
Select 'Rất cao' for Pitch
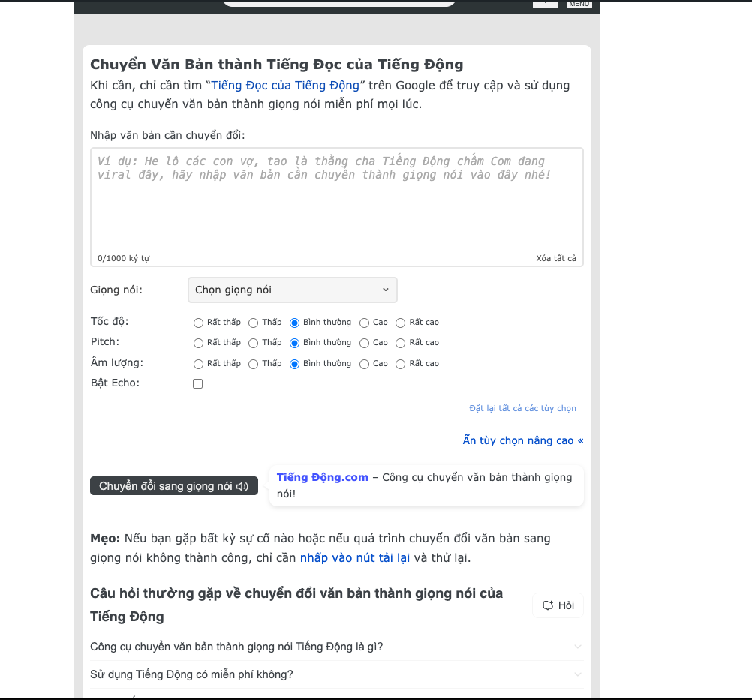tap(401, 343)
